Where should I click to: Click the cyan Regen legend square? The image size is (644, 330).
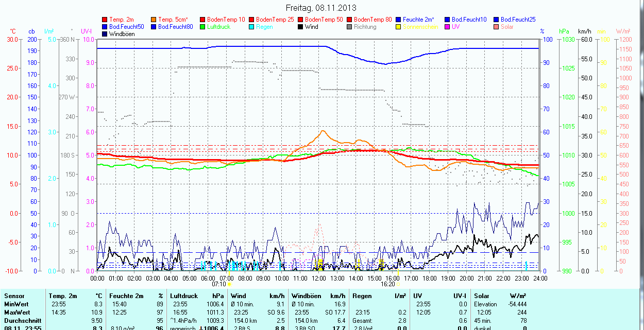point(252,27)
